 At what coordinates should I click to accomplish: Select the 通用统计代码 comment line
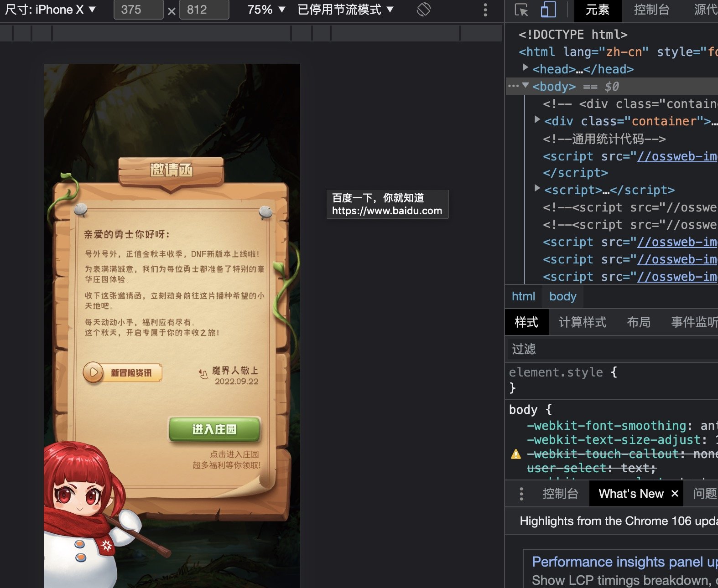[604, 139]
